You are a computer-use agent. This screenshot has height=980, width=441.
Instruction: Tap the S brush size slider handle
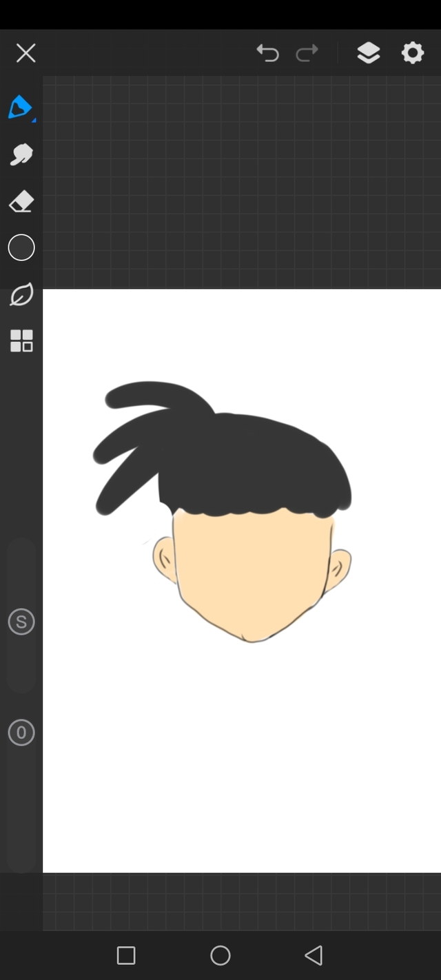pyautogui.click(x=21, y=622)
